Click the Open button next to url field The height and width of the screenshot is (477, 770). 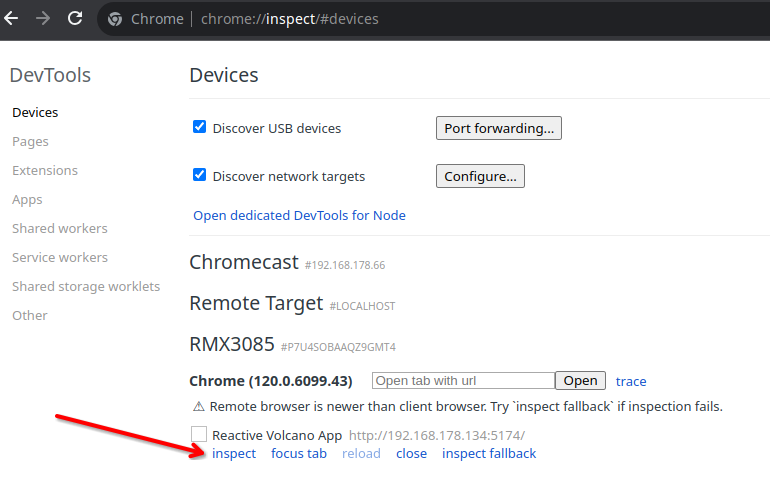point(580,381)
